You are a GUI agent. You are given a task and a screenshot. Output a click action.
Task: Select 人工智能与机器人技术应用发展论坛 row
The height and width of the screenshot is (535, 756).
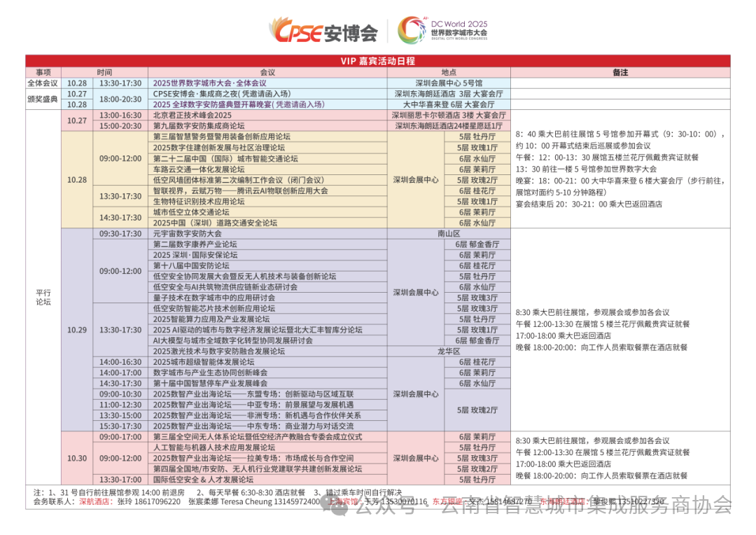coord(267,447)
